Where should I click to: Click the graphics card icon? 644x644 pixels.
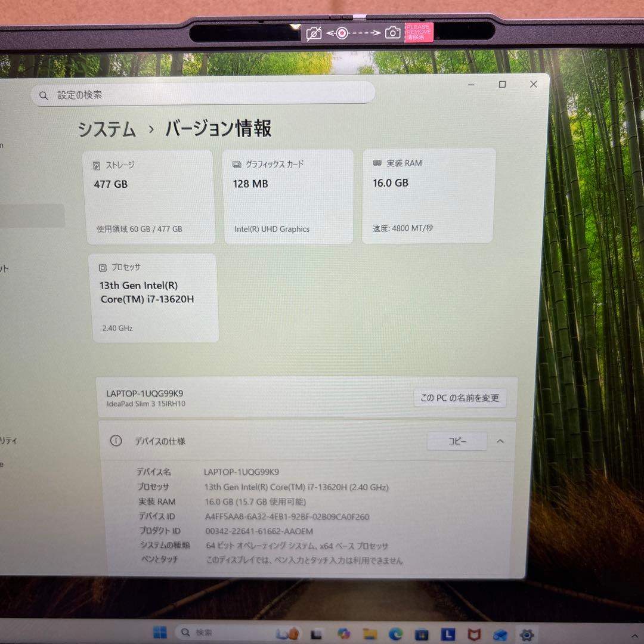point(237,165)
